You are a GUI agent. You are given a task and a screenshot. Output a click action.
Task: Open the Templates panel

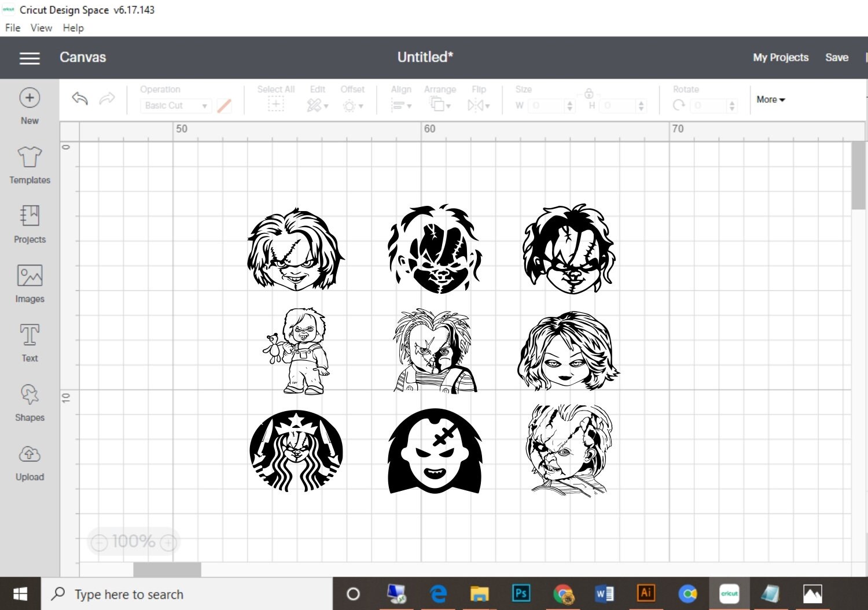[30, 164]
